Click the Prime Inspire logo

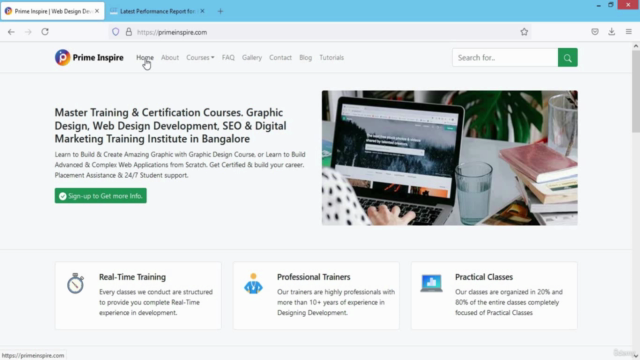pyautogui.click(x=89, y=58)
